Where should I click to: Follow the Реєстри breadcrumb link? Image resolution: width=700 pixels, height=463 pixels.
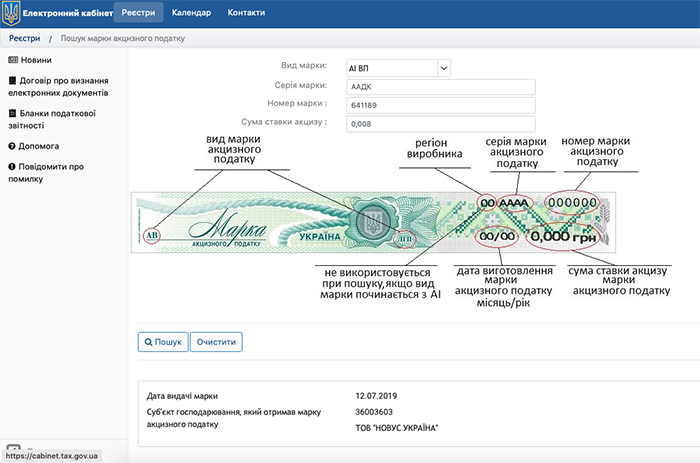point(24,38)
